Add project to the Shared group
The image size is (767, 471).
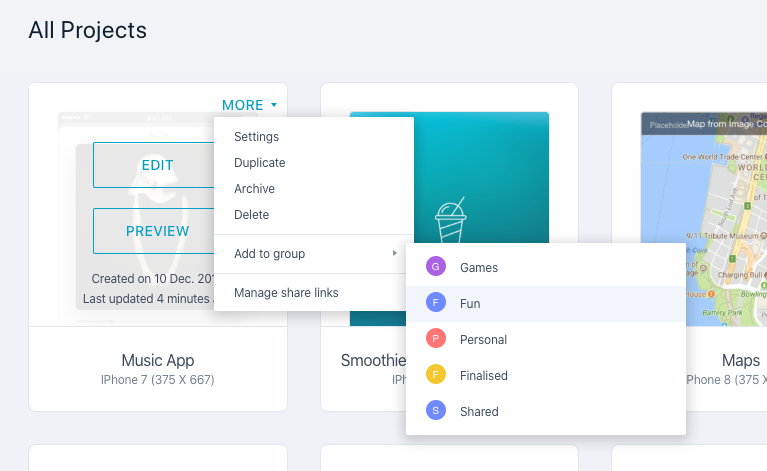click(x=546, y=411)
